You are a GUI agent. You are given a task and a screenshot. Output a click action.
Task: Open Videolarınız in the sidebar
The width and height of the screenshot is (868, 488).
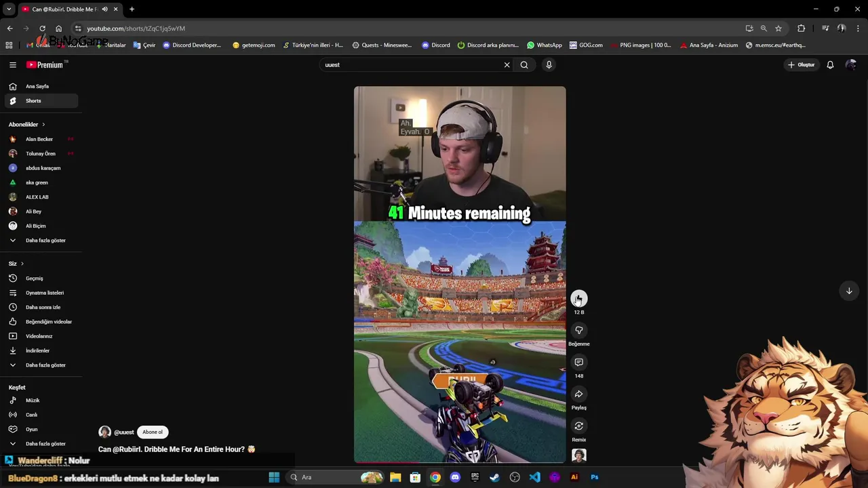point(41,336)
